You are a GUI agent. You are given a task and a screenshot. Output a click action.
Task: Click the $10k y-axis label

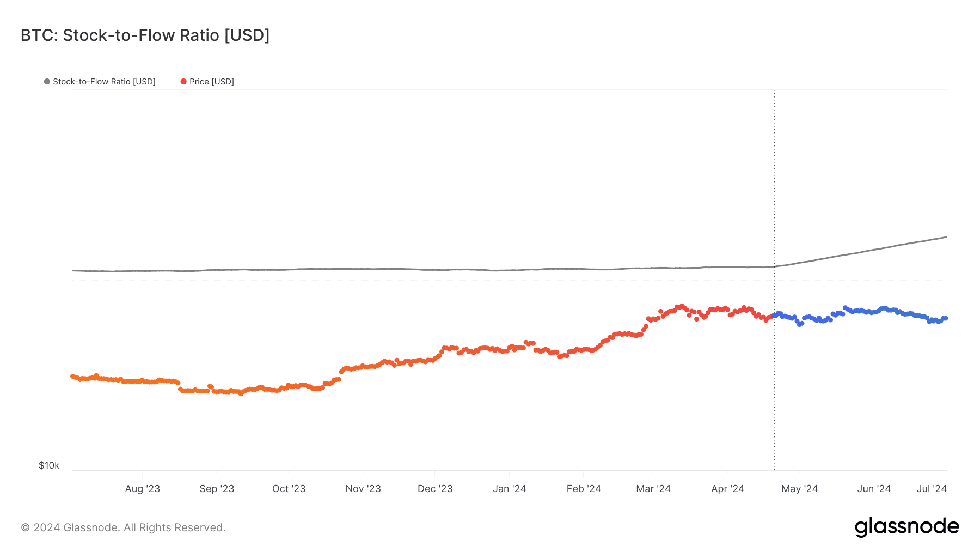[x=49, y=465]
